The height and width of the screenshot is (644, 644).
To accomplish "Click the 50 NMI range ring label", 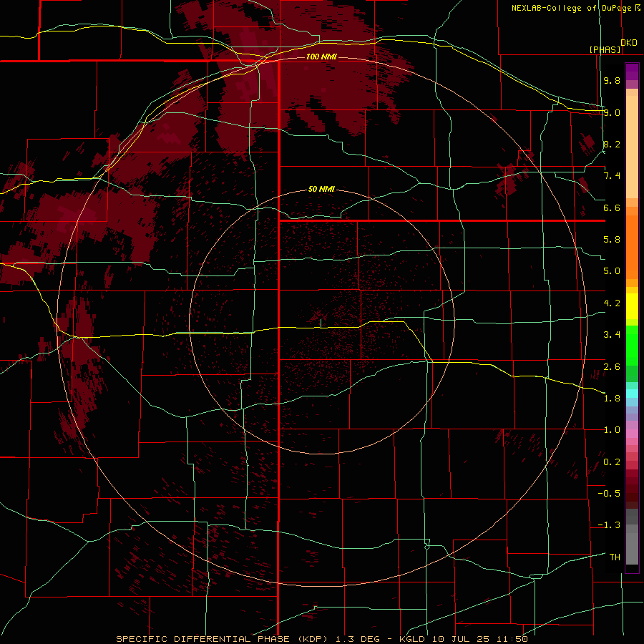I will point(321,189).
